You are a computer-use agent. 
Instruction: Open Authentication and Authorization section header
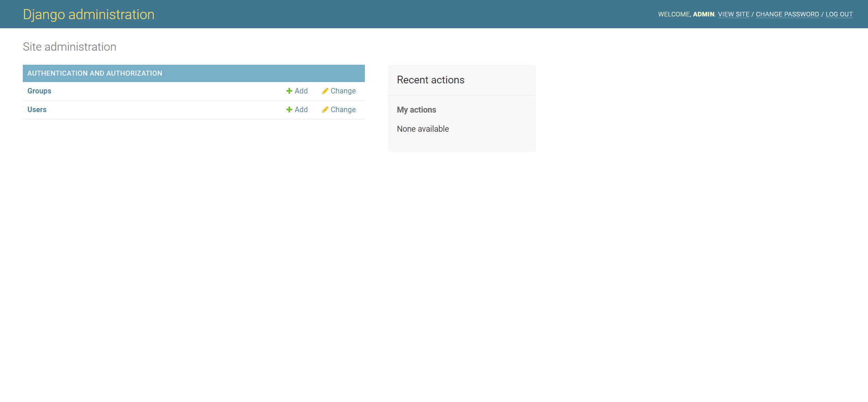coord(95,73)
